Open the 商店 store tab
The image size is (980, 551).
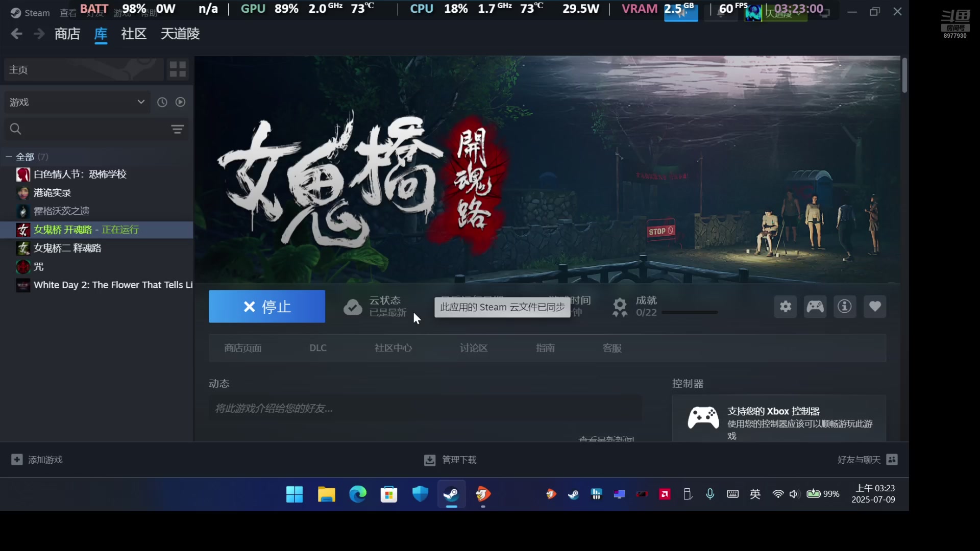tap(67, 34)
